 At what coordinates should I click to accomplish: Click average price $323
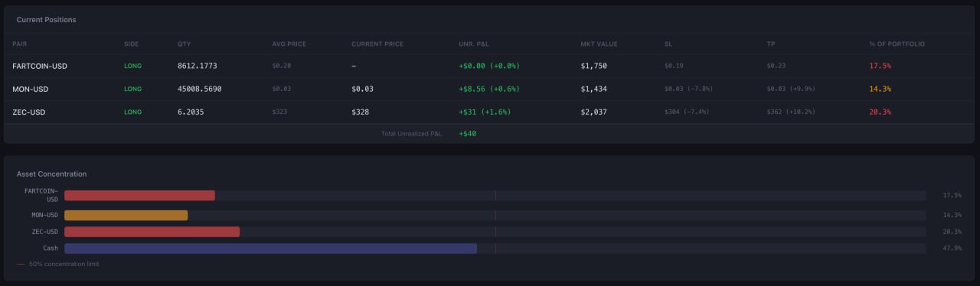coord(279,112)
